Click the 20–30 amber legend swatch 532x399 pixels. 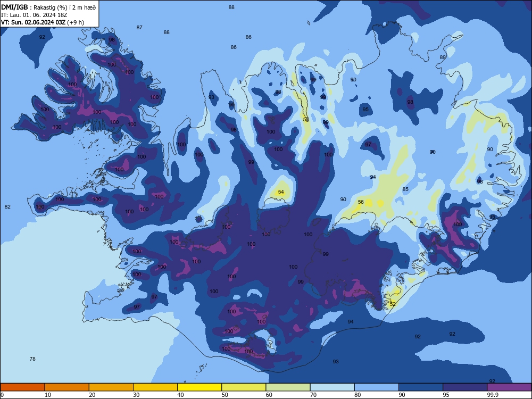pos(111,387)
